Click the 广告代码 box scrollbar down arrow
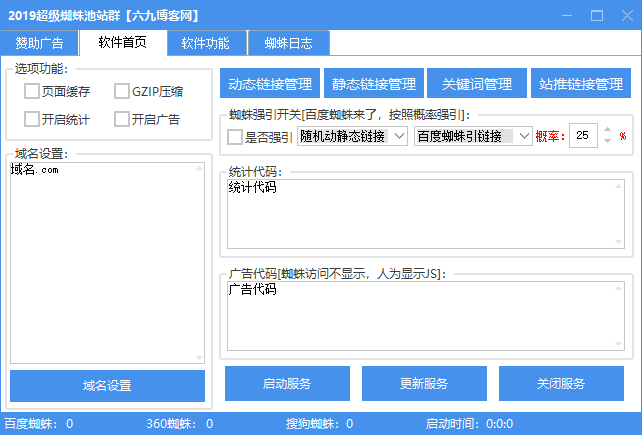 (x=619, y=344)
